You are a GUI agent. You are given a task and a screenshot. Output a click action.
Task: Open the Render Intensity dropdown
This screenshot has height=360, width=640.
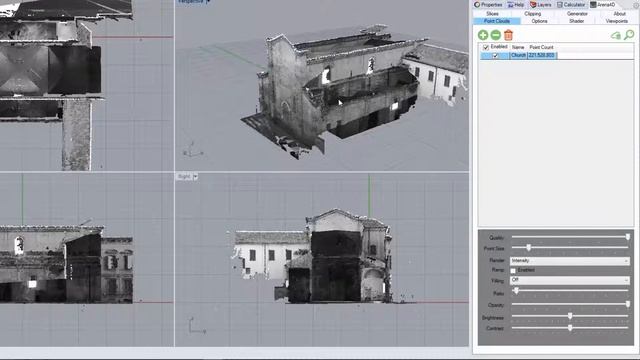[x=570, y=260]
